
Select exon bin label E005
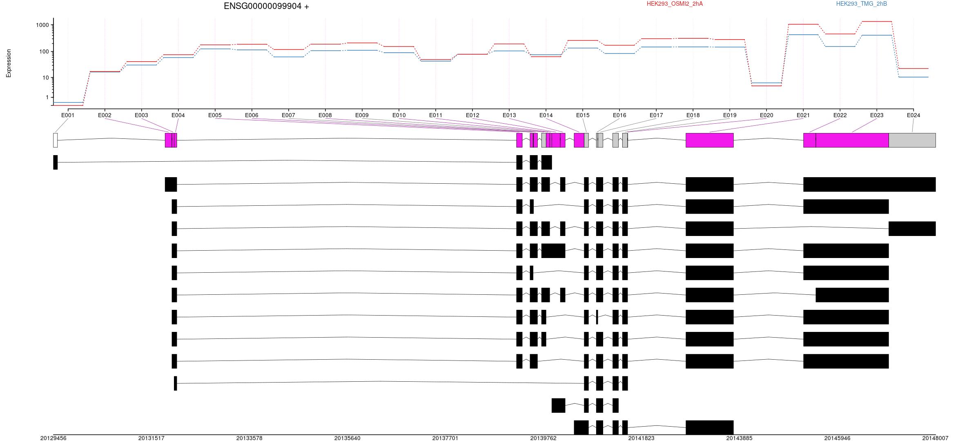[215, 115]
